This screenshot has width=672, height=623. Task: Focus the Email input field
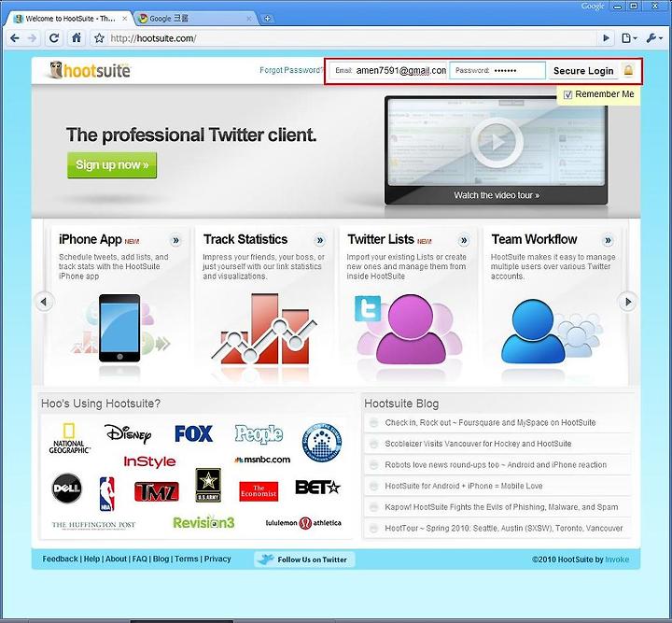[388, 70]
